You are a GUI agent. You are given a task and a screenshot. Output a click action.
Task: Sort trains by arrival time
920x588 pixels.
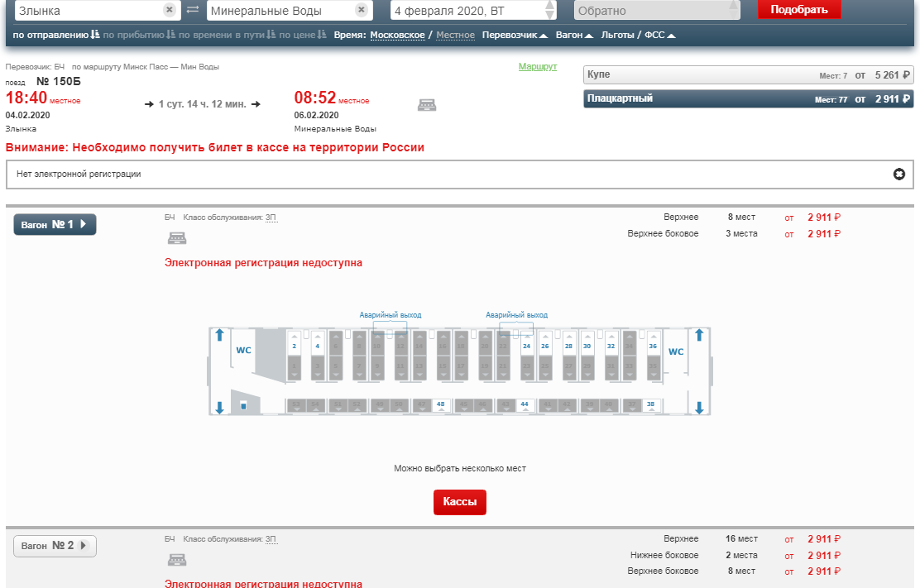pyautogui.click(x=141, y=35)
